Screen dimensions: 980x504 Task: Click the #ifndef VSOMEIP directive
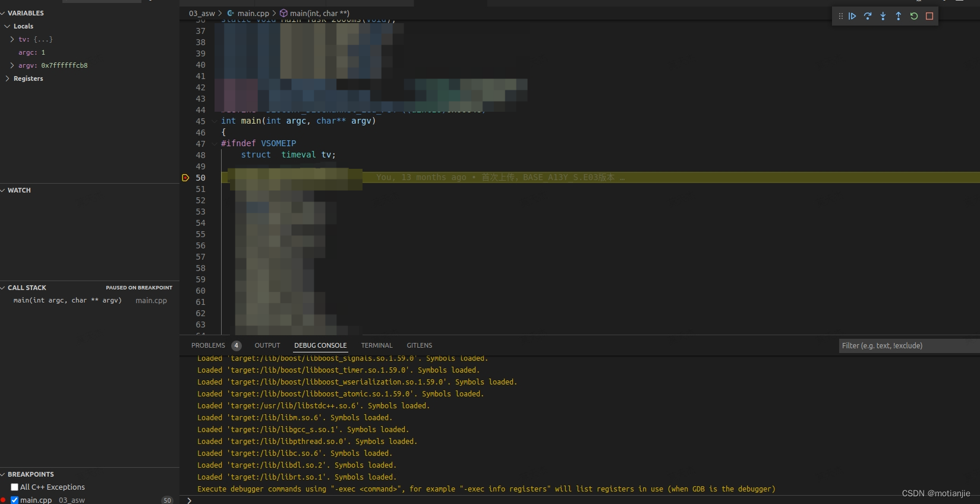(259, 144)
